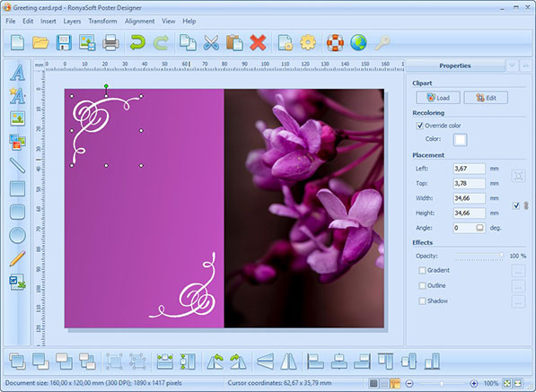
Task: Select the Pencil drawing tool
Action: (x=17, y=258)
